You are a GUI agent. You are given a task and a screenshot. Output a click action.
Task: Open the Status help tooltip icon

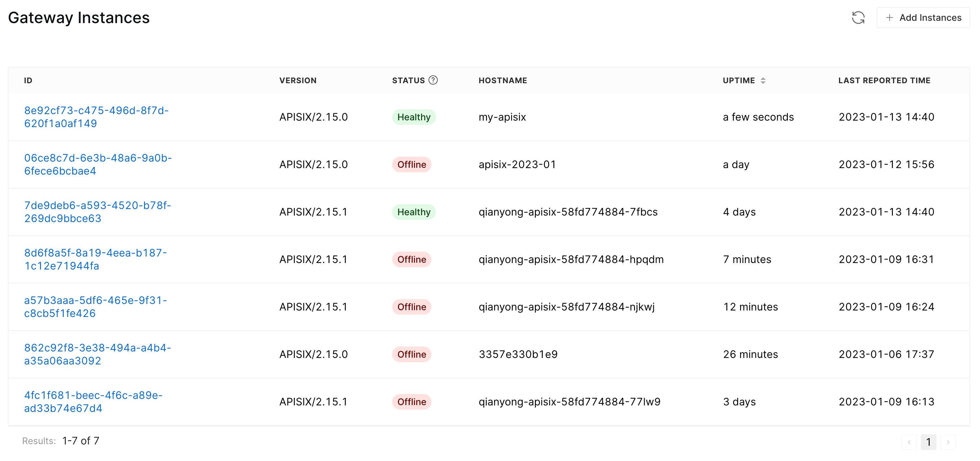coord(433,80)
